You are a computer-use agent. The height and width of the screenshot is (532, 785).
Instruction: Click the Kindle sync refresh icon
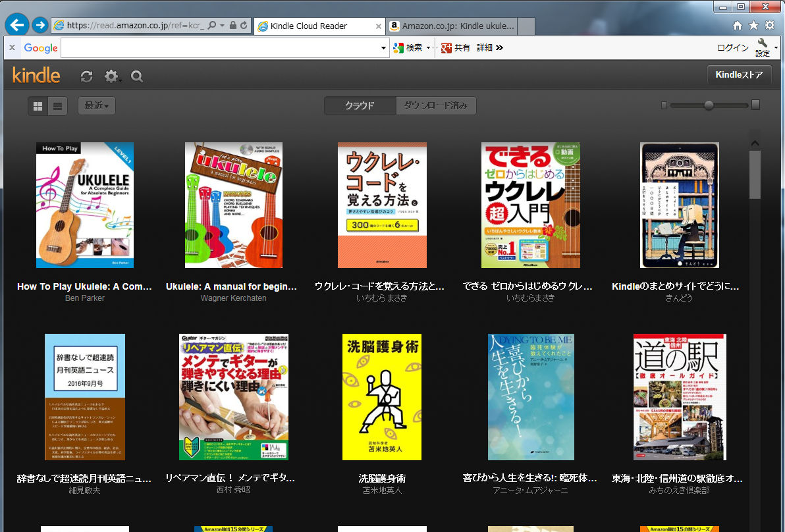[x=87, y=76]
